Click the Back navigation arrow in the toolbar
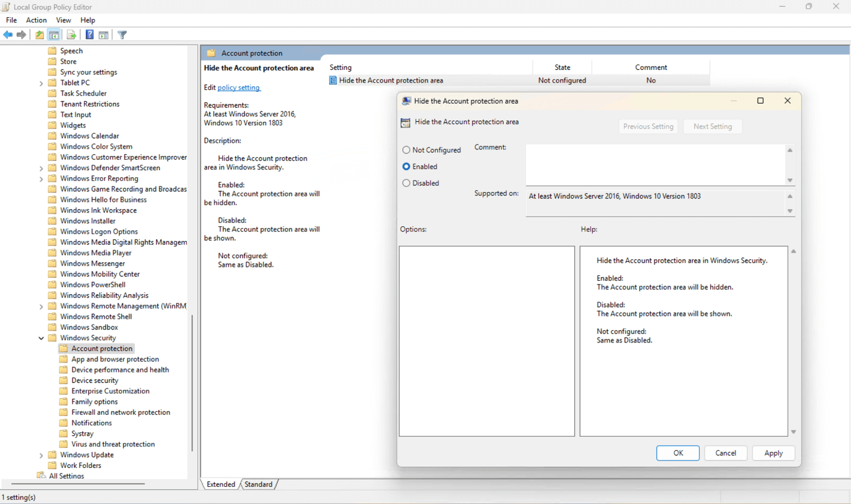Viewport: 851px width, 504px height. 7,34
